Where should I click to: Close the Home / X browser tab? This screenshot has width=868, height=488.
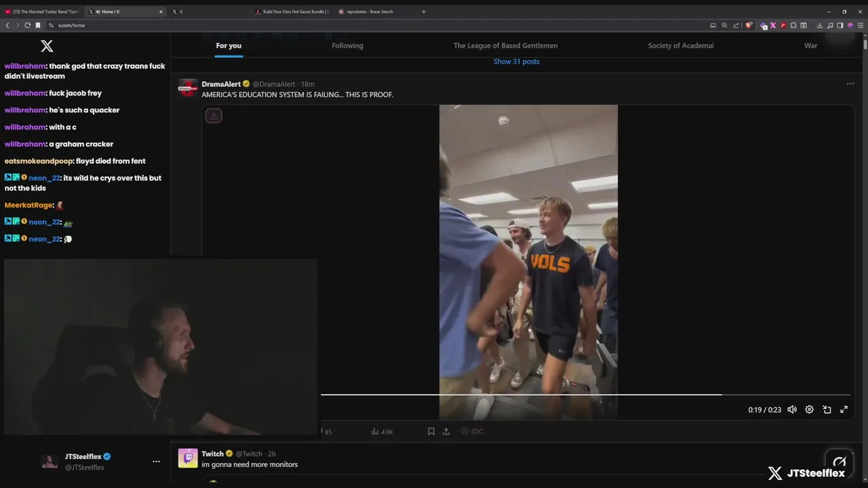[161, 12]
